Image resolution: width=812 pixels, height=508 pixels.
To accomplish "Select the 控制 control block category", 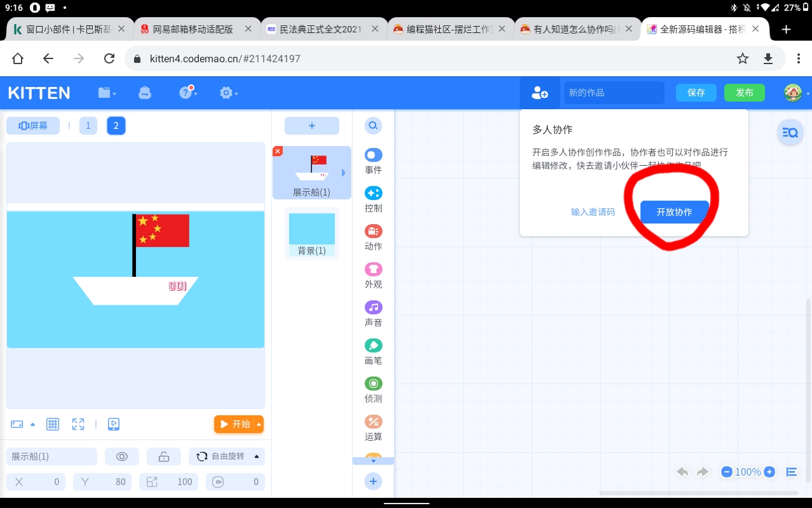I will pos(374,199).
